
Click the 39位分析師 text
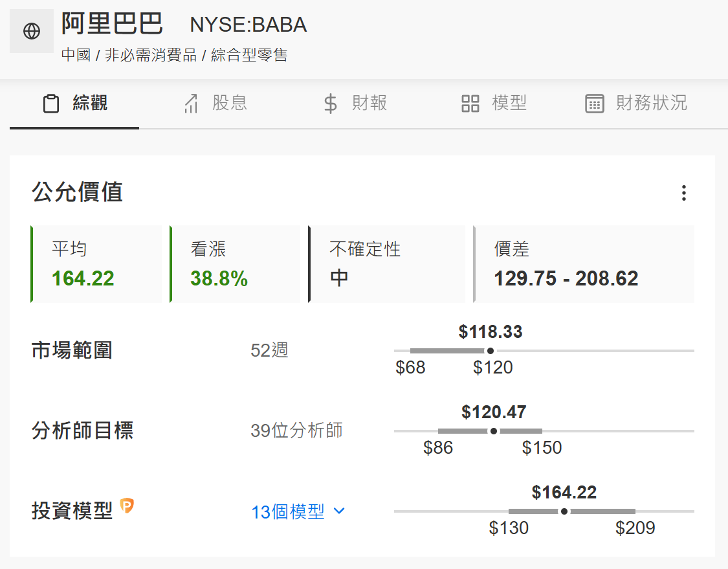coord(296,430)
